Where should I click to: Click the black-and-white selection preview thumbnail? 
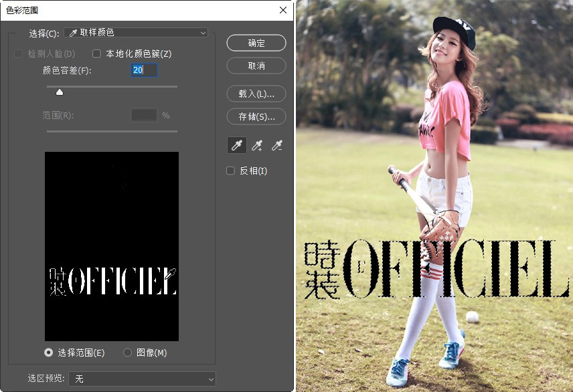click(x=112, y=246)
